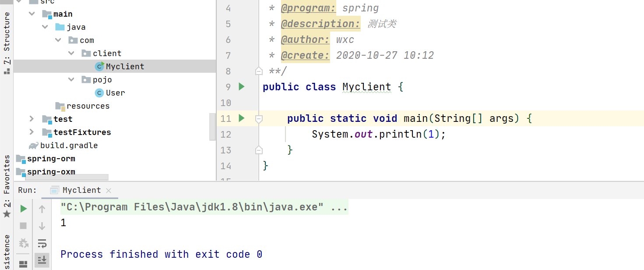The height and width of the screenshot is (270, 644).
Task: Click the @author tag in the comment
Action: tap(305, 39)
